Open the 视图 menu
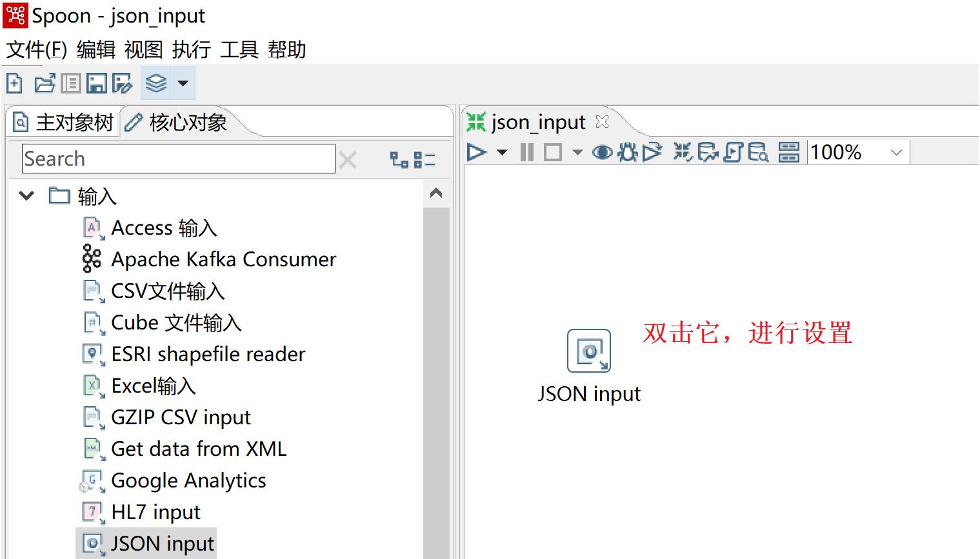 pyautogui.click(x=144, y=50)
